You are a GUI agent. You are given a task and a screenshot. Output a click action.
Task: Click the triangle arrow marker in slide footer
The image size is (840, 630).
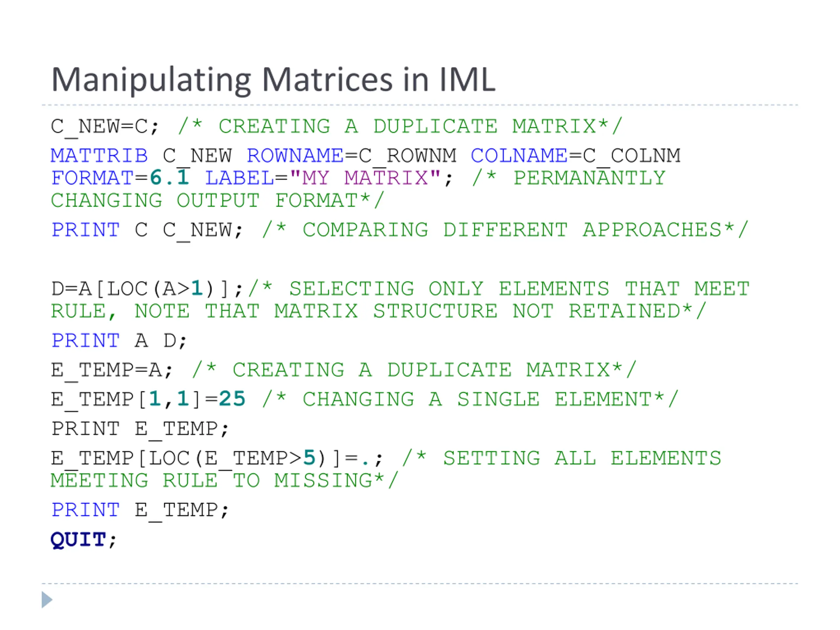click(x=47, y=600)
